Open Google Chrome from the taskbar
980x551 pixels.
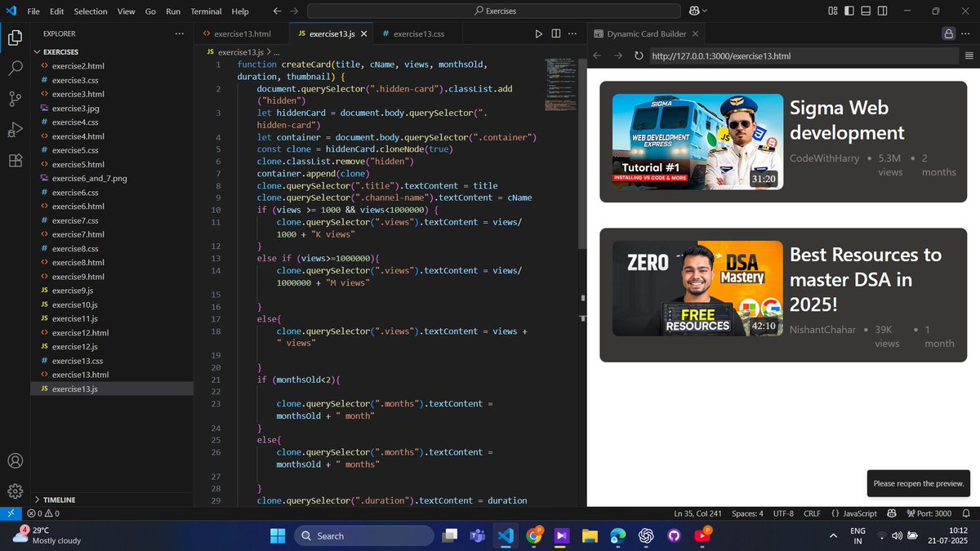(534, 535)
